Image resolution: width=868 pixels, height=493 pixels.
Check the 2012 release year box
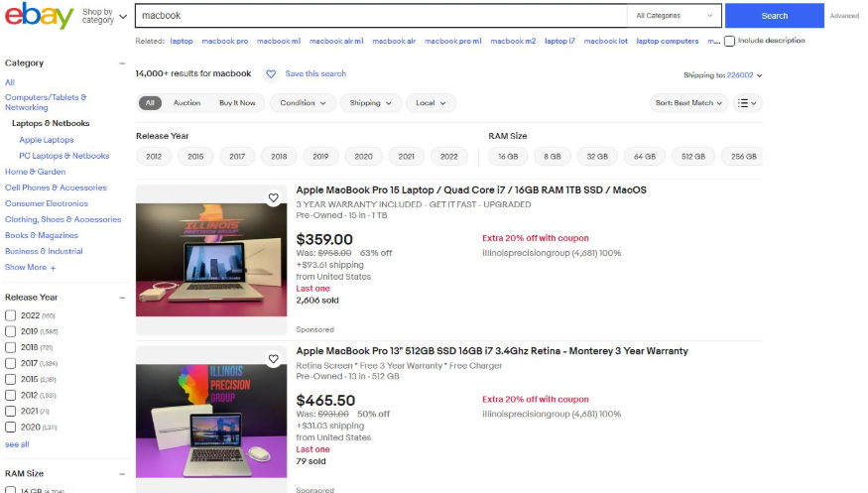point(11,395)
